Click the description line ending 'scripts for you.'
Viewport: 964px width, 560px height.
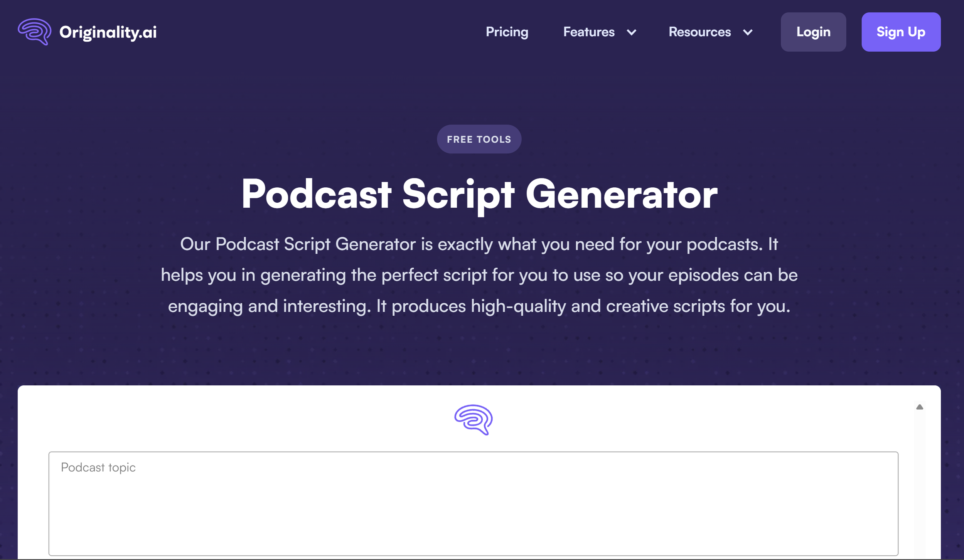(479, 306)
